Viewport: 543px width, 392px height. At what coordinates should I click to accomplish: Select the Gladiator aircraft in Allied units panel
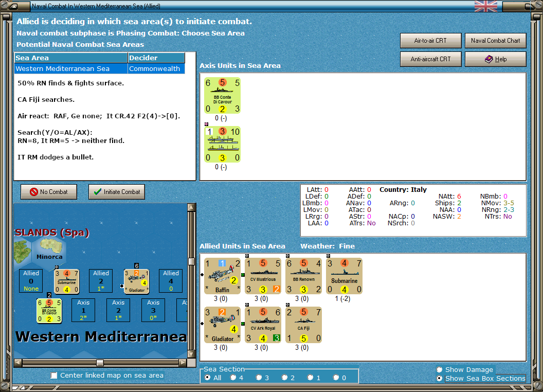tap(222, 325)
